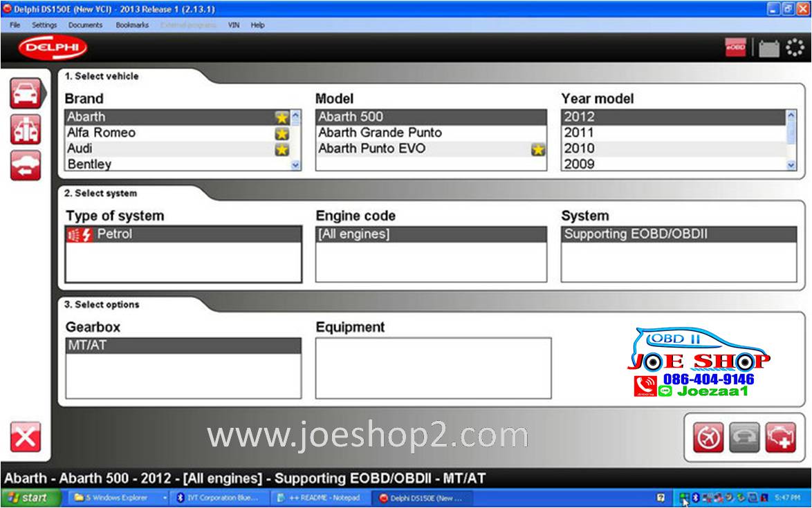Open the Settings menu
The height and width of the screenshot is (508, 812).
(x=44, y=25)
